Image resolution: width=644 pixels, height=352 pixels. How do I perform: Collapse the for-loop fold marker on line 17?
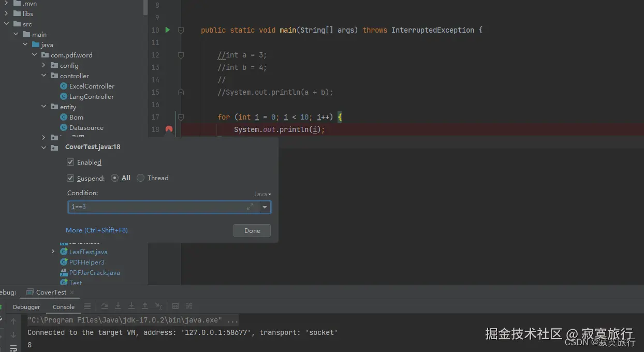(181, 117)
